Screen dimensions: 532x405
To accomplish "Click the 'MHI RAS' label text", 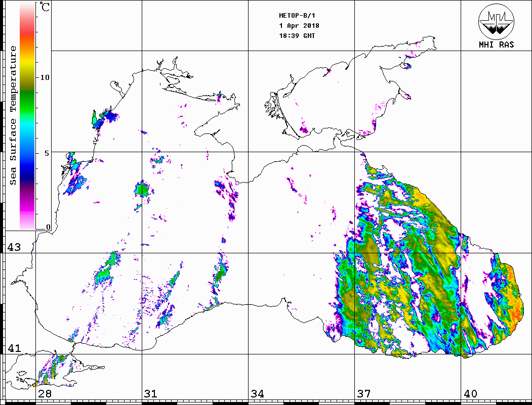I will (x=496, y=44).
